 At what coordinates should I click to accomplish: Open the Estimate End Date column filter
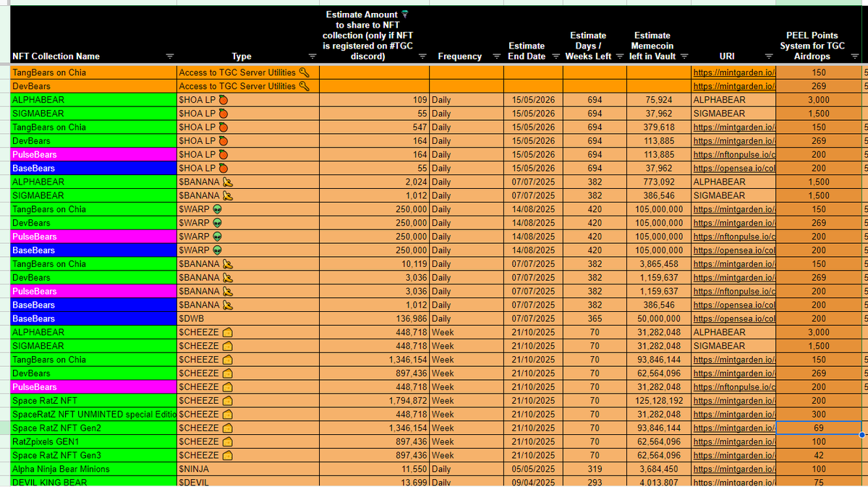click(556, 56)
